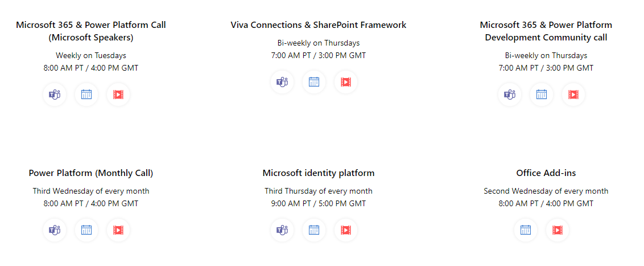644x266 pixels.
Task: Click calendar icon under Power Platform Monthly Call
Action: click(x=86, y=230)
